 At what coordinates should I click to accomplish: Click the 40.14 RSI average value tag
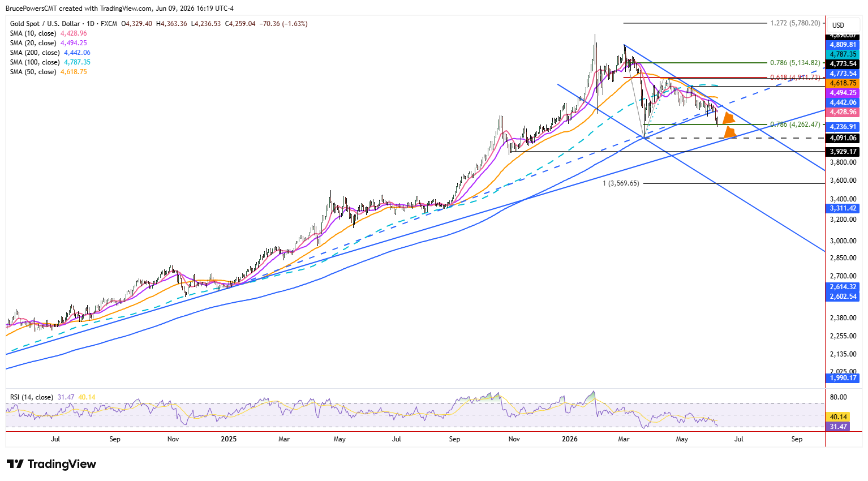pos(839,417)
